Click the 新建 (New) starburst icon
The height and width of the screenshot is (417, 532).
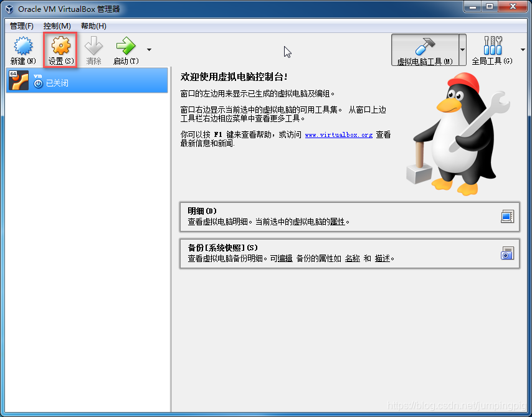pos(23,46)
